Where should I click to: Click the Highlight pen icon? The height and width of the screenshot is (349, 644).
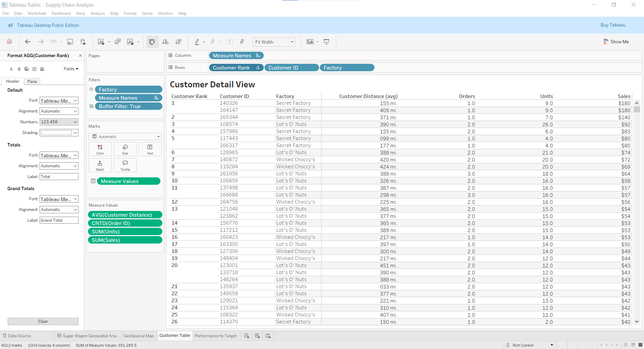click(x=197, y=42)
